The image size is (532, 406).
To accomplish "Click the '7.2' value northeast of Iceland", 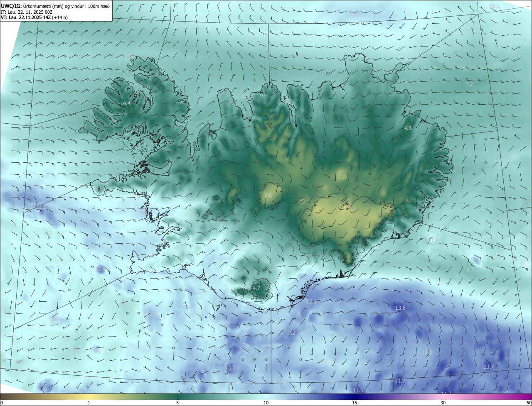I will (469, 84).
